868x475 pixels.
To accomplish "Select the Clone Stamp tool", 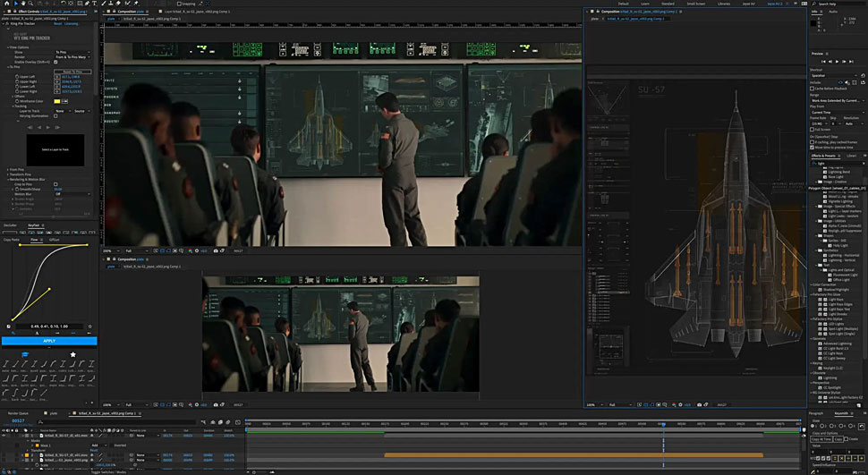I will 111,4.
